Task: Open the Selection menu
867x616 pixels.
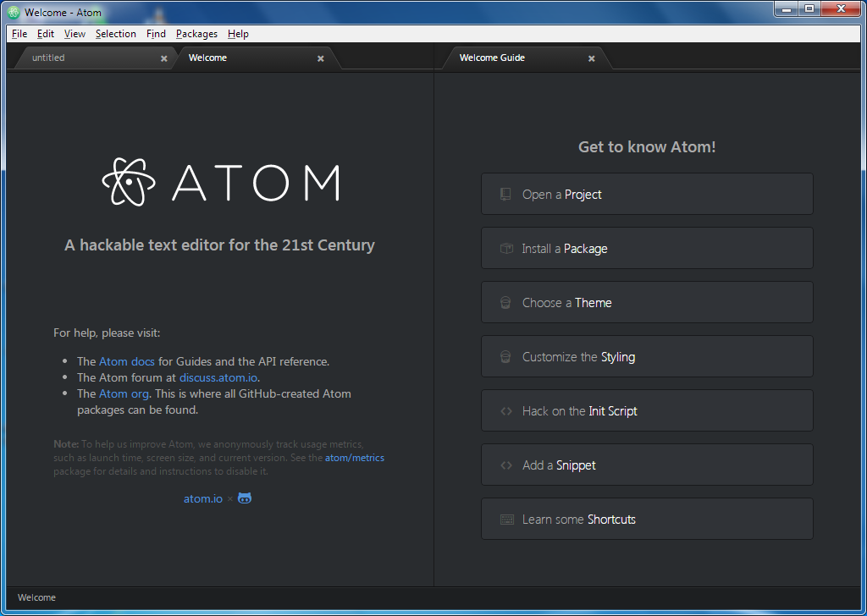Action: (116, 34)
